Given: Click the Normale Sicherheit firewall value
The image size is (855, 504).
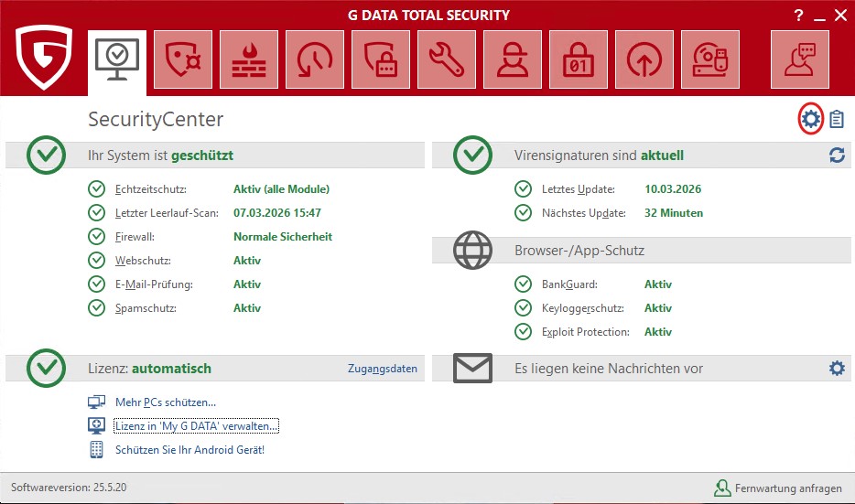Looking at the screenshot, I should (x=283, y=237).
